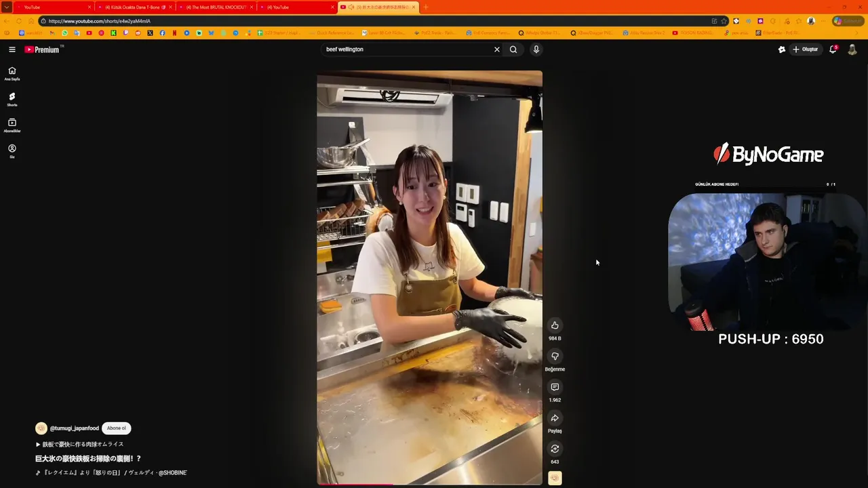Open Shorts in the left sidebar

point(12,100)
